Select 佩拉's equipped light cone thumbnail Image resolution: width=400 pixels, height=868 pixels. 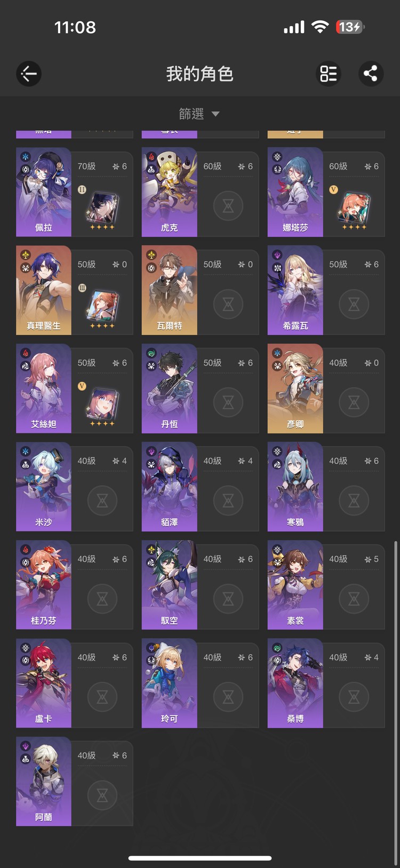tap(102, 209)
